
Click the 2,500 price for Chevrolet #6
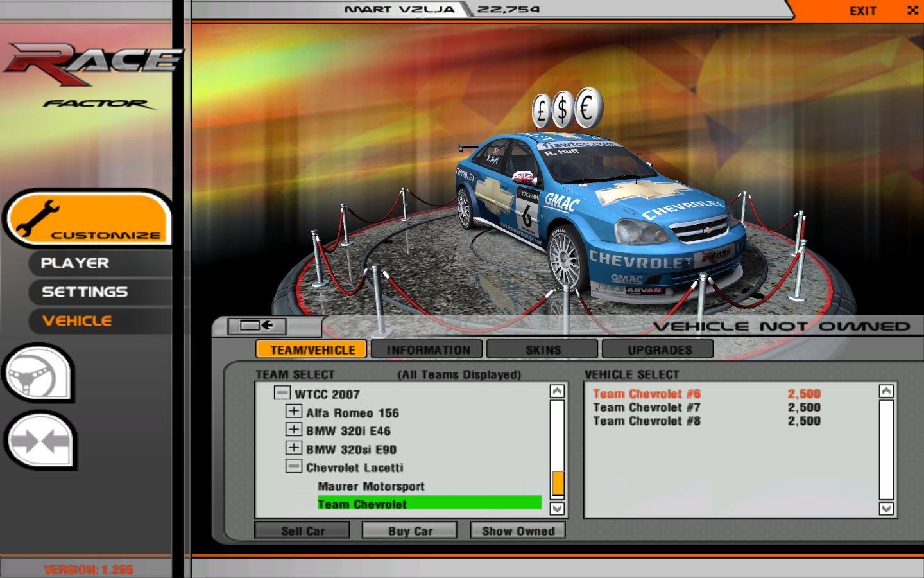coord(804,394)
